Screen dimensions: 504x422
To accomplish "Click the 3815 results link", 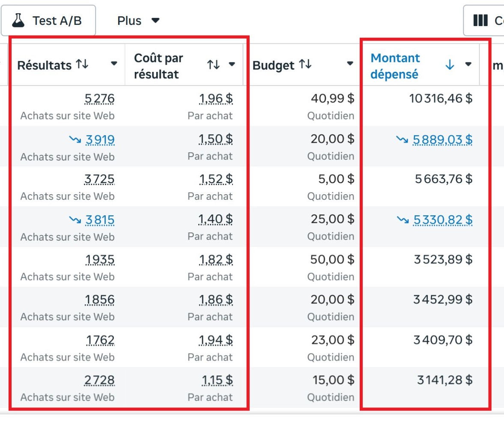I will tap(100, 220).
